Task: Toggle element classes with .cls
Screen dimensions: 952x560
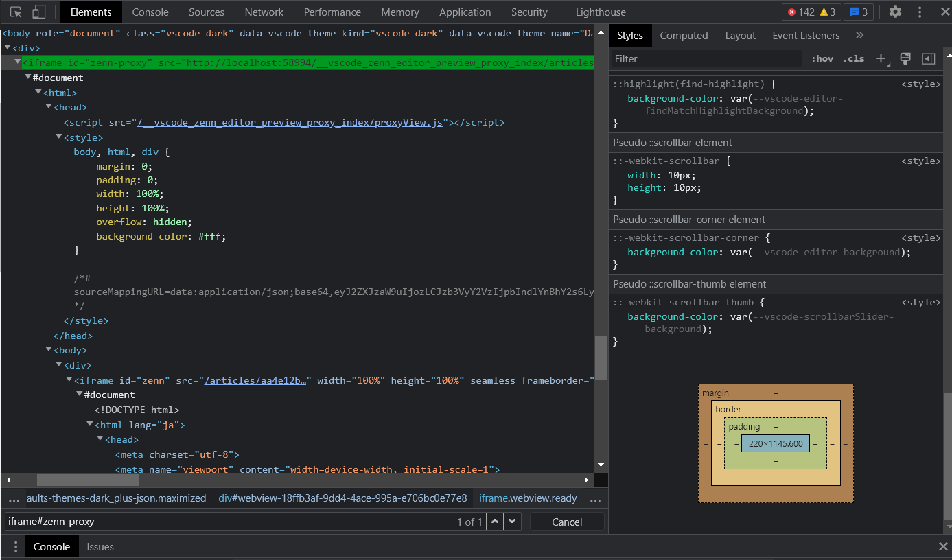Action: coord(853,58)
